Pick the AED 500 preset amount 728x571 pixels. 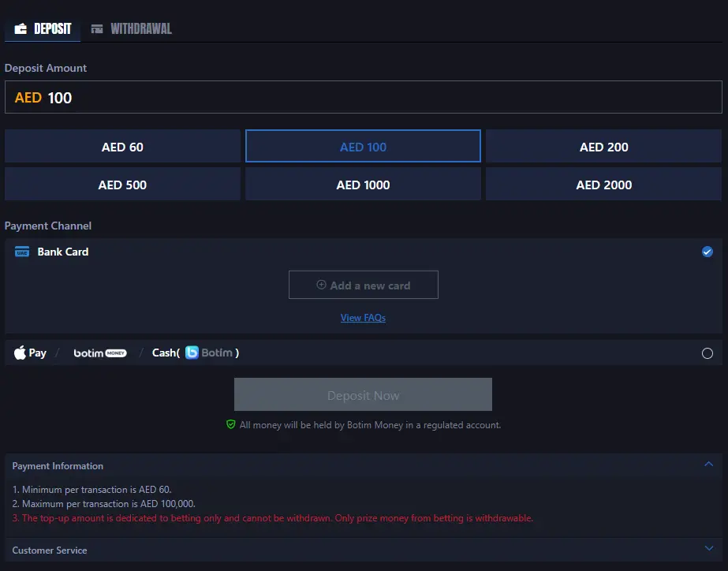tap(122, 185)
